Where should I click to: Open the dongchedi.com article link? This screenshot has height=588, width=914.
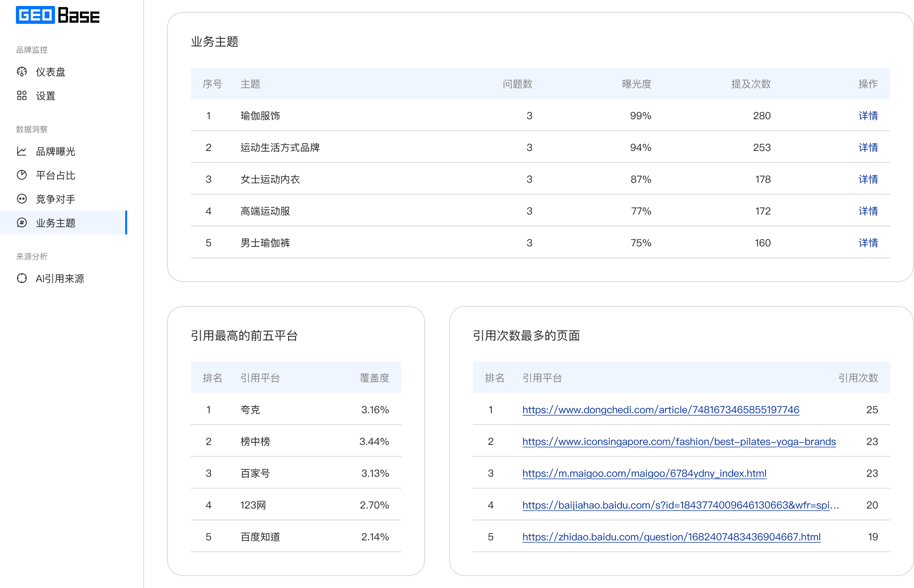click(661, 410)
